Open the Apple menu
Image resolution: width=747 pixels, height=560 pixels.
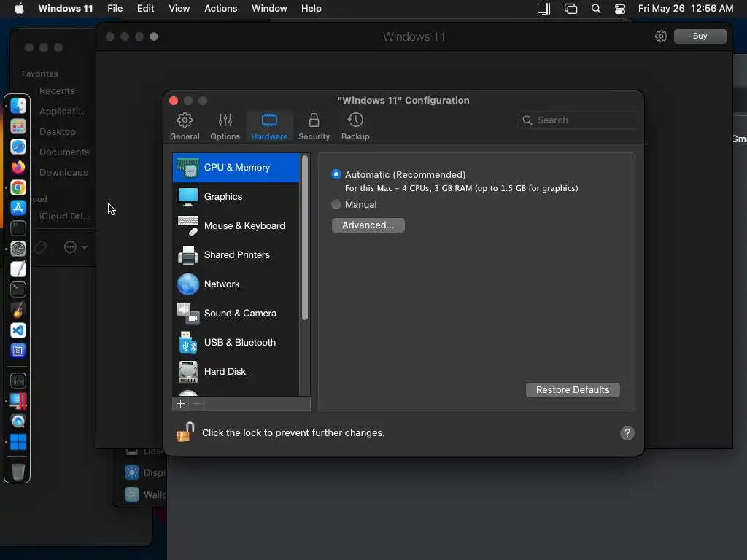pyautogui.click(x=19, y=9)
